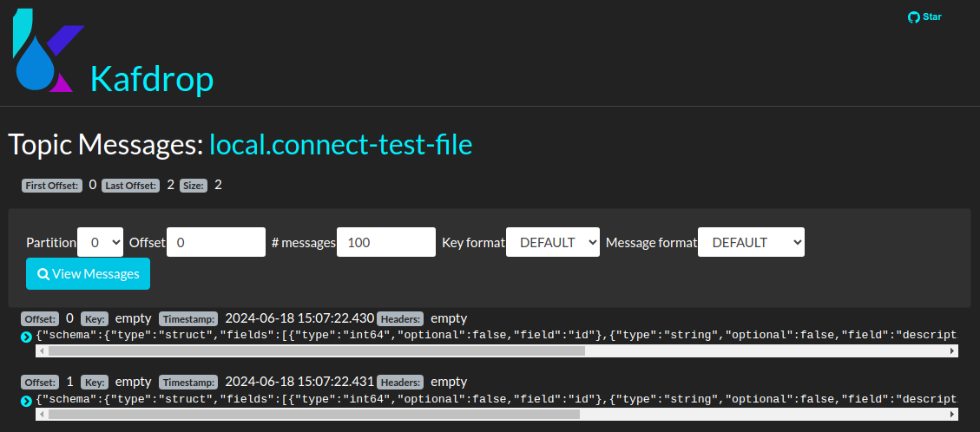Image resolution: width=980 pixels, height=432 pixels.
Task: Click the Last Offset badge
Action: [131, 186]
